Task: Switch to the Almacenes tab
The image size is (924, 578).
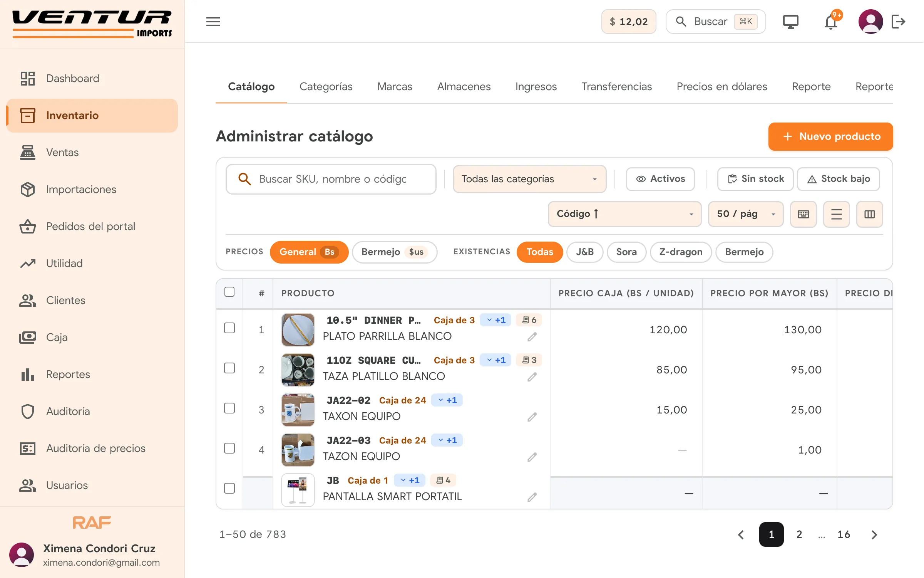Action: (x=464, y=87)
